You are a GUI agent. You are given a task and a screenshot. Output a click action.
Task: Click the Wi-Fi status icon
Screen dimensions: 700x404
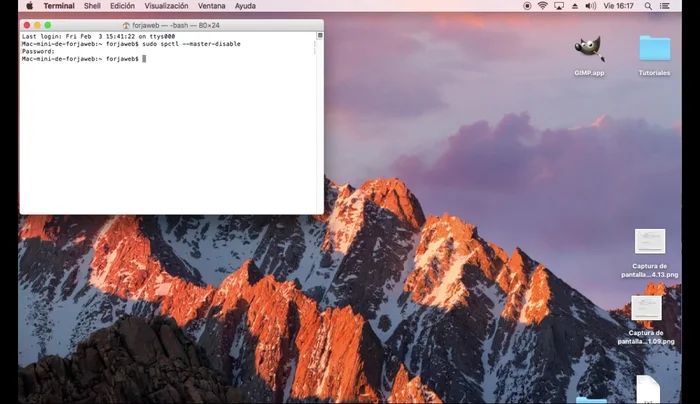(x=543, y=6)
